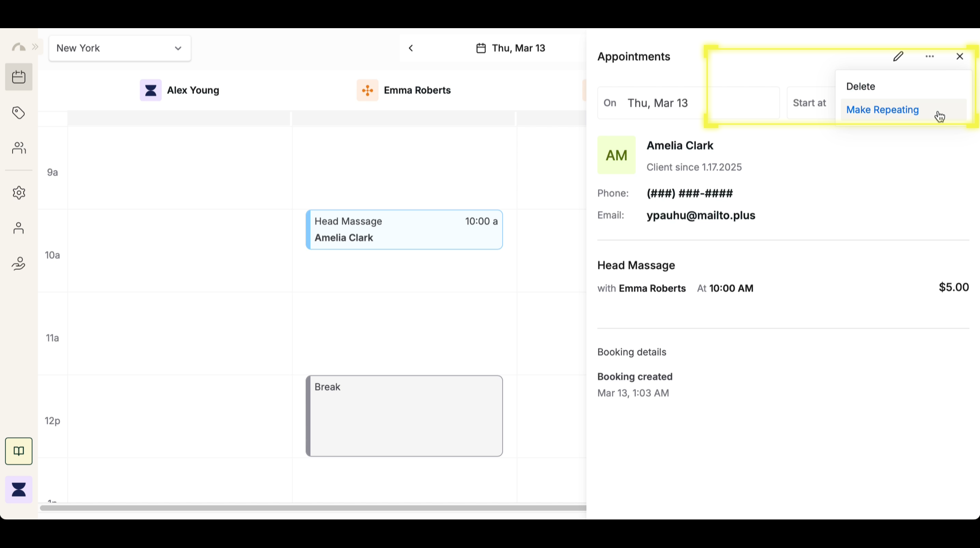Open the calendar icon in sidebar
The height and width of the screenshot is (548, 980).
[19, 77]
